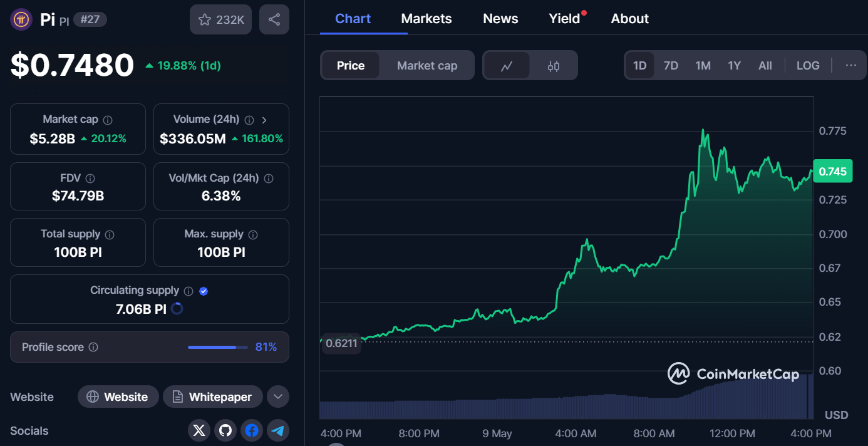Select the 1M time range
This screenshot has height=446, width=868.
[x=703, y=66]
